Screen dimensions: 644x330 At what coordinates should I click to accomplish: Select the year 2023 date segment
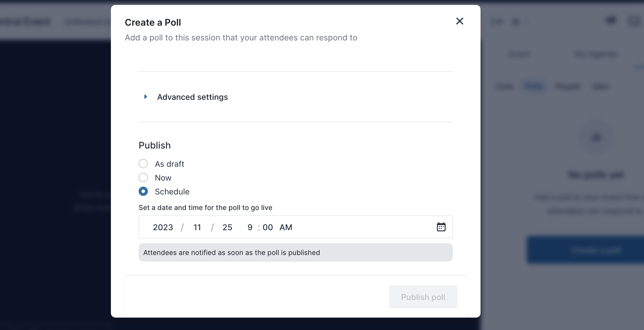tap(163, 227)
